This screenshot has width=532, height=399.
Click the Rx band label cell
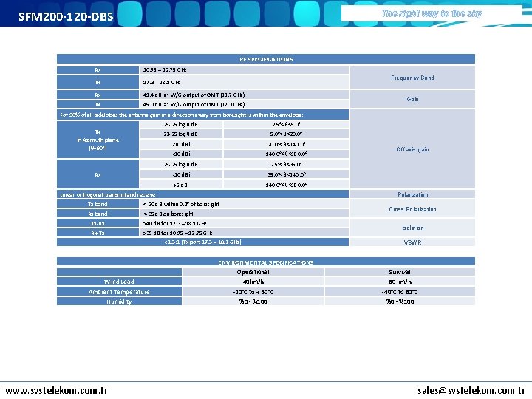98,214
